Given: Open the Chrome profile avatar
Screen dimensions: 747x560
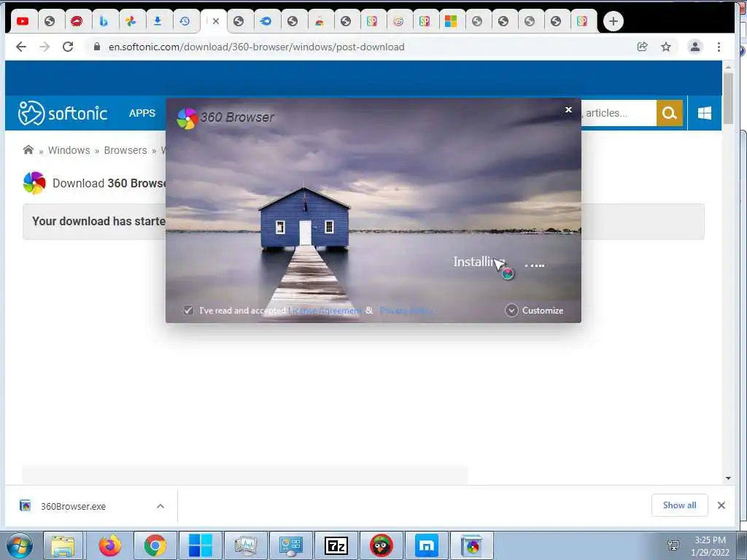Looking at the screenshot, I should (x=695, y=47).
